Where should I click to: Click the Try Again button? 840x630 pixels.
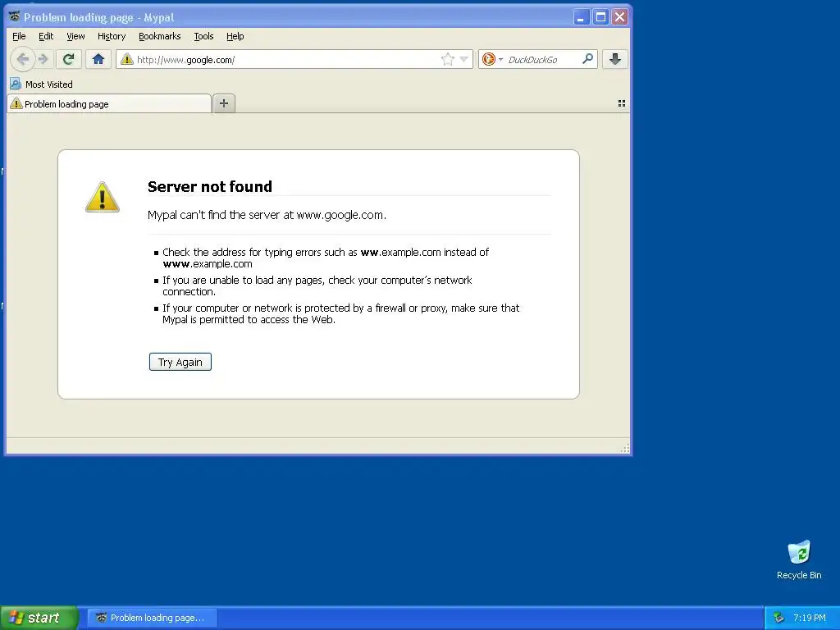[180, 362]
